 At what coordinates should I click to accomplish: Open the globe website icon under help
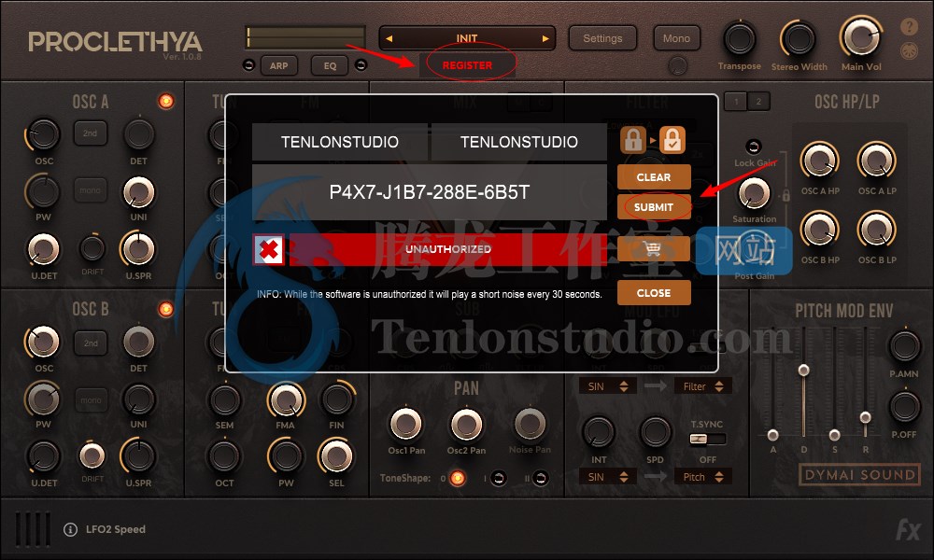(909, 51)
